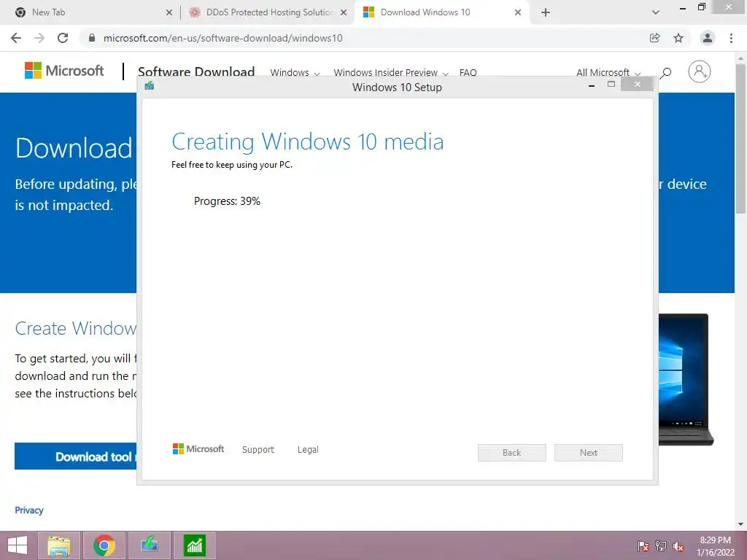Open the FAQ link in the header

coord(468,72)
